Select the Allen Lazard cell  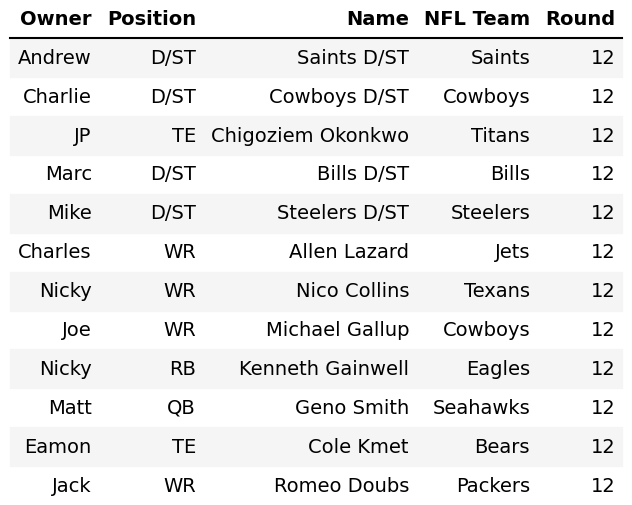tap(348, 252)
